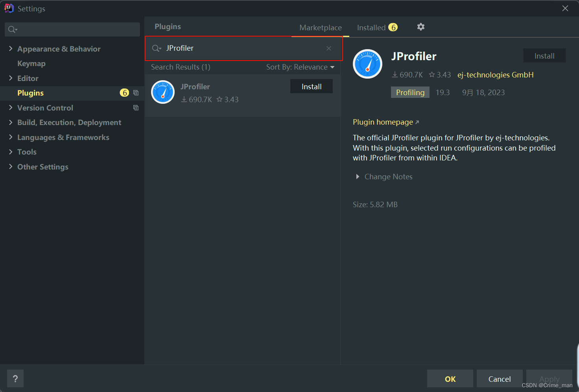Screen dimensions: 579x392
Task: Click the Search Results (1) label
Action: (181, 67)
